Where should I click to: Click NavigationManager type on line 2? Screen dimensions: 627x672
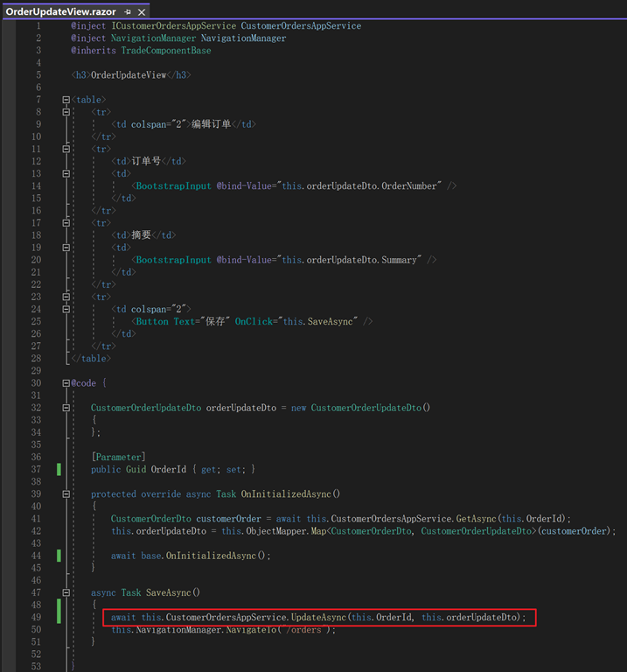pyautogui.click(x=153, y=38)
